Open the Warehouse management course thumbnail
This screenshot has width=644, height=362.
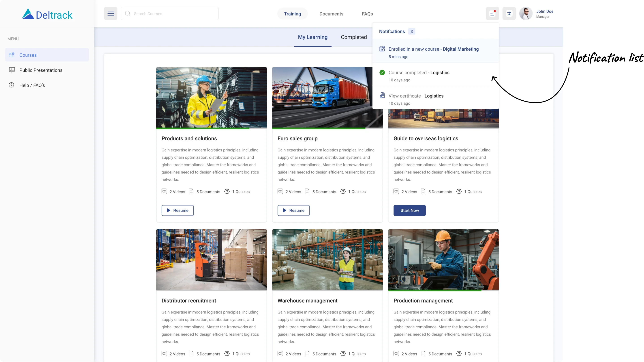(x=327, y=259)
